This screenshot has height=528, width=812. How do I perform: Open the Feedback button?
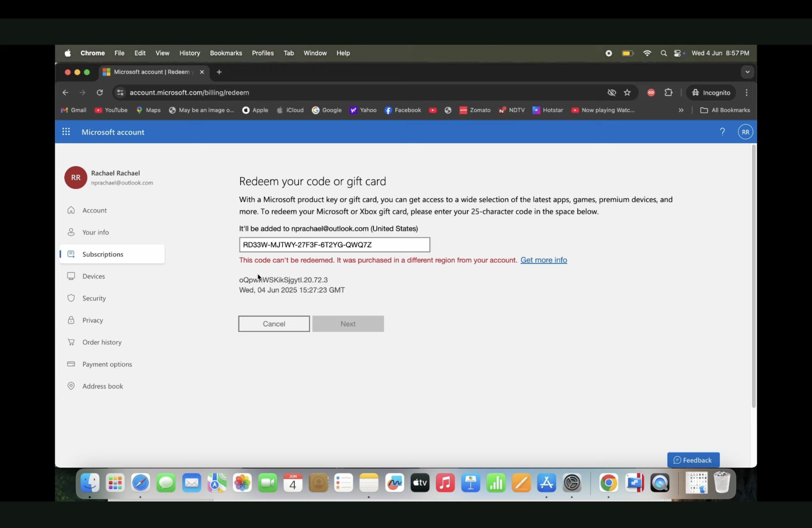click(x=693, y=460)
